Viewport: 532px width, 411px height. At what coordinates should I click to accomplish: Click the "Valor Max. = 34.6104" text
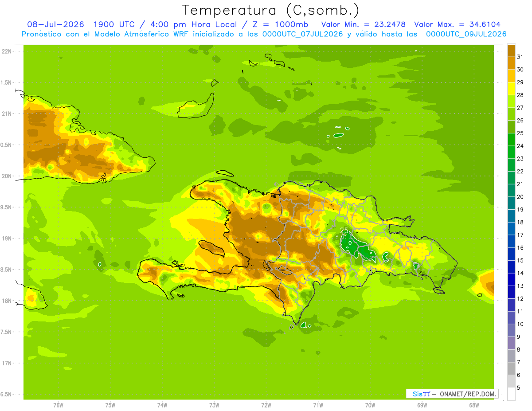(458, 24)
